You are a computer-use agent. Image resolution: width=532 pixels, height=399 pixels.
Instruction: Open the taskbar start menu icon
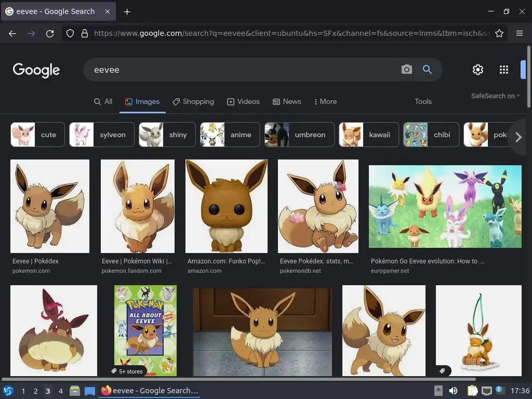pyautogui.click(x=8, y=391)
